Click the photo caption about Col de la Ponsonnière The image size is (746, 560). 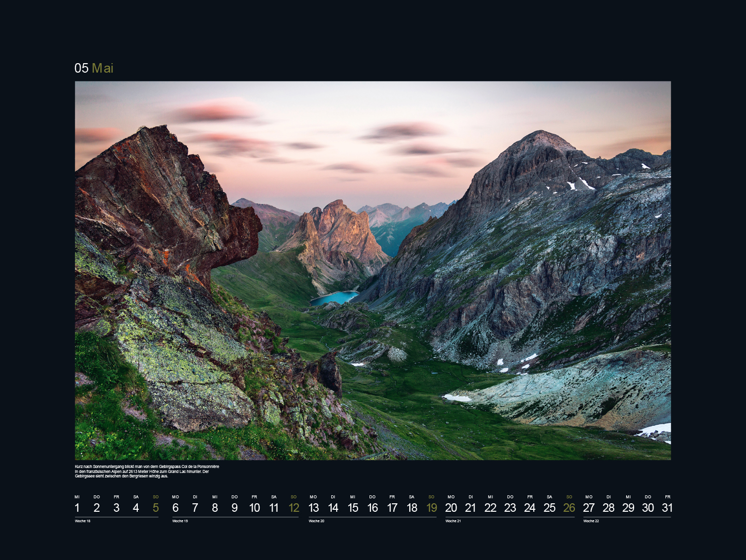click(147, 471)
